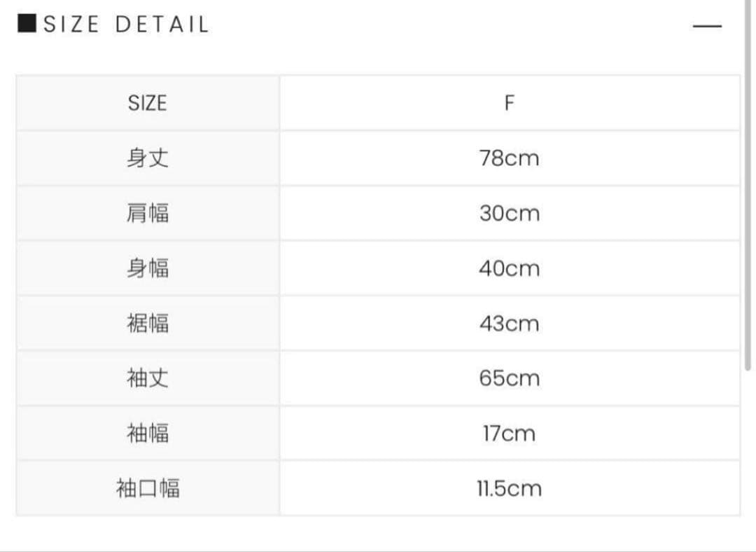Select the 17cm value cell

[x=510, y=433]
